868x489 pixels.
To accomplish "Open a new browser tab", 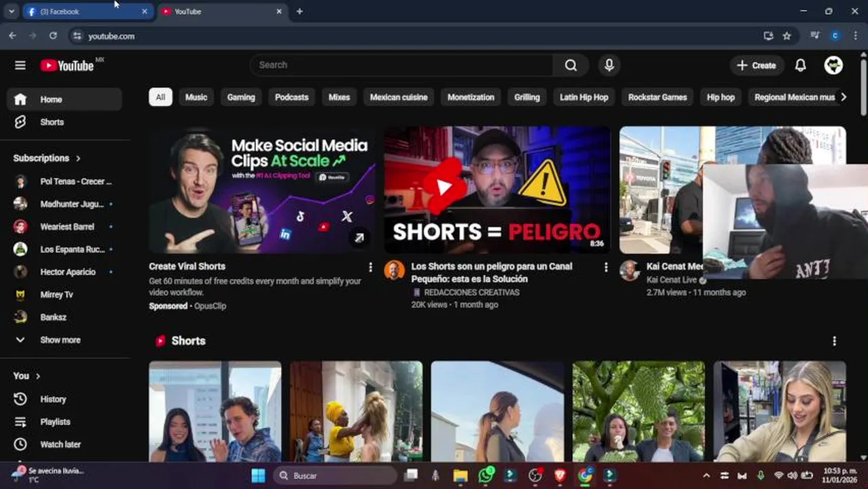I will pos(300,12).
